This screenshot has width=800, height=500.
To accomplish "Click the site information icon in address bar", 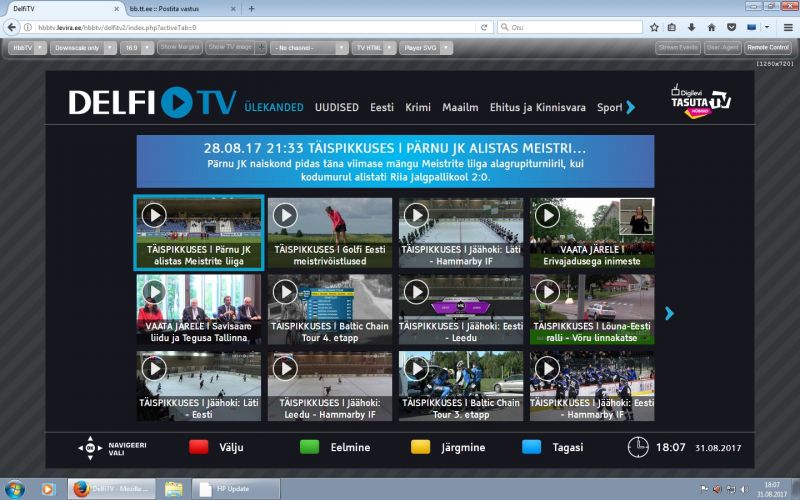I will pos(28,28).
